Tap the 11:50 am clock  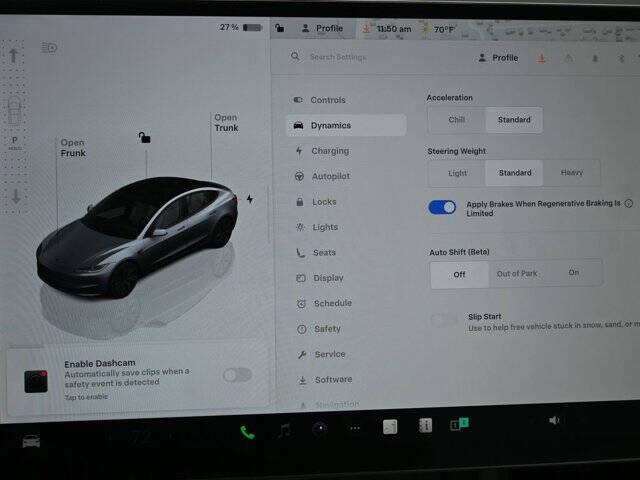pyautogui.click(x=393, y=29)
